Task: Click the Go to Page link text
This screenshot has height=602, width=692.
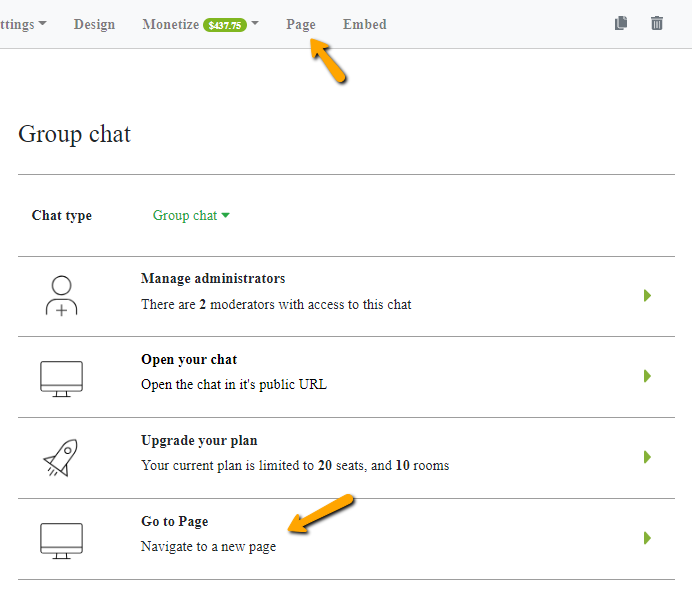Action: click(x=175, y=521)
